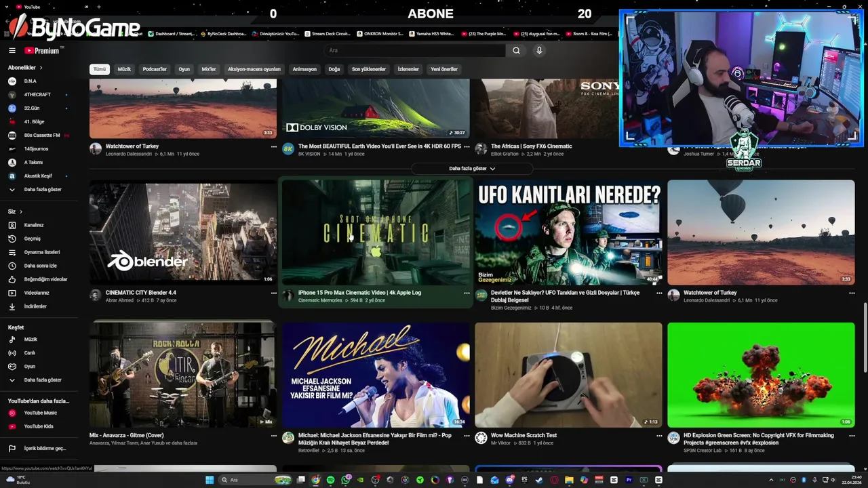Select the Aksiyon-macera oyunları chip
The width and height of the screenshot is (868, 488).
pyautogui.click(x=254, y=69)
